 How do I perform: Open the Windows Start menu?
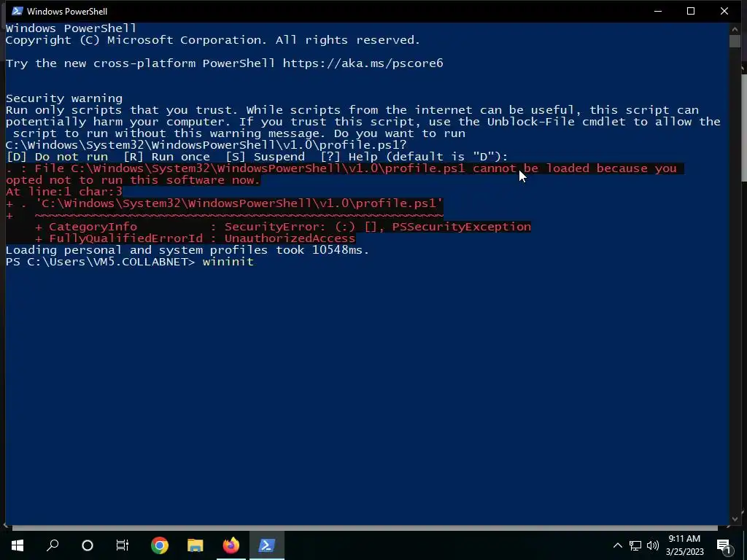click(x=18, y=545)
